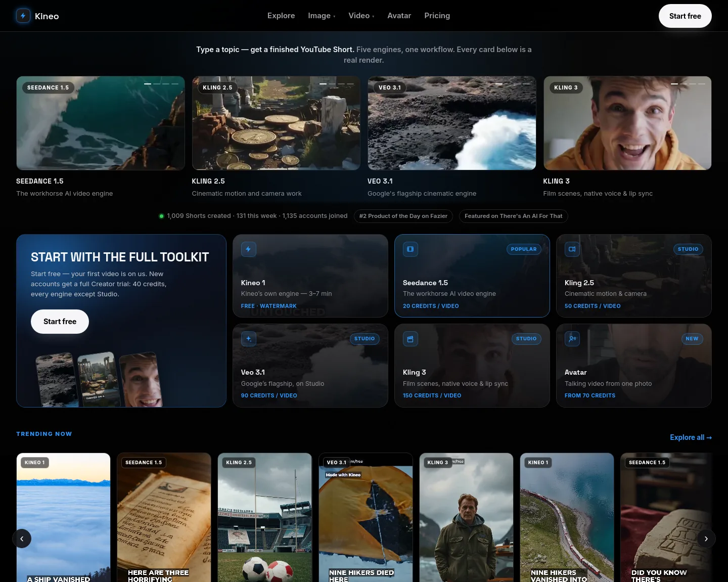
Task: Click 'Google's flagship cinematic engine' caption
Action: [422, 194]
